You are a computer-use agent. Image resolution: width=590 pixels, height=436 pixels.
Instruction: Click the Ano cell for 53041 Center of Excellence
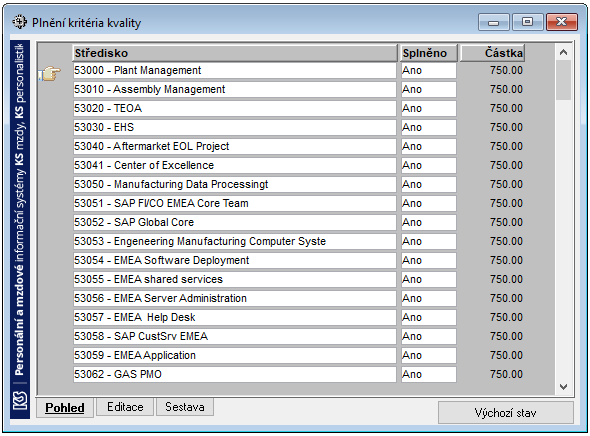coord(429,166)
